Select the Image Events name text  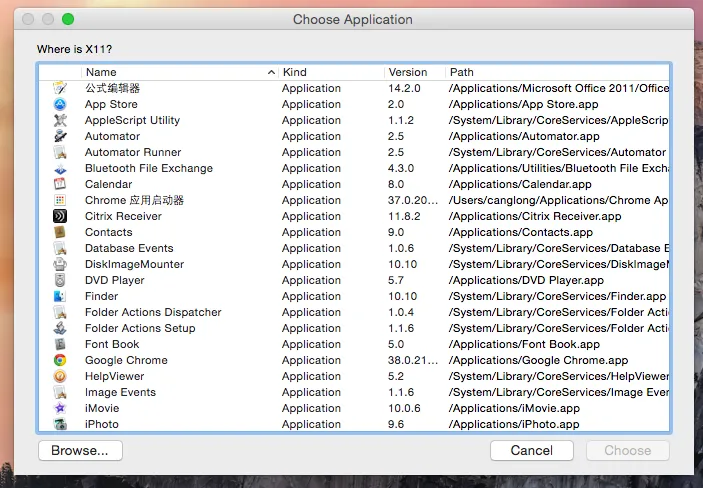121,392
